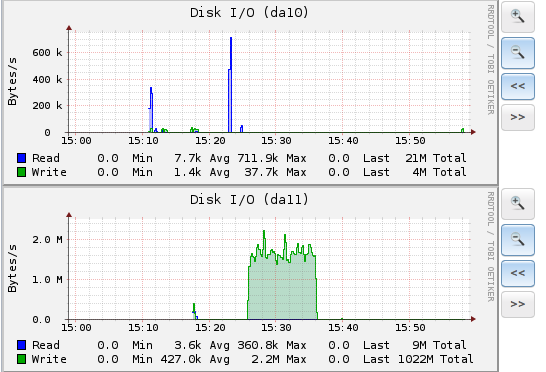This screenshot has height=372, width=546.
Task: Select the blue Read legend box for da11
Action: [22, 345]
